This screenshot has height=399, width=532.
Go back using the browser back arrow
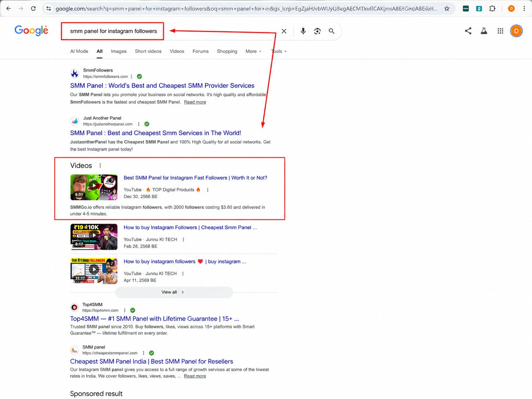pos(8,8)
